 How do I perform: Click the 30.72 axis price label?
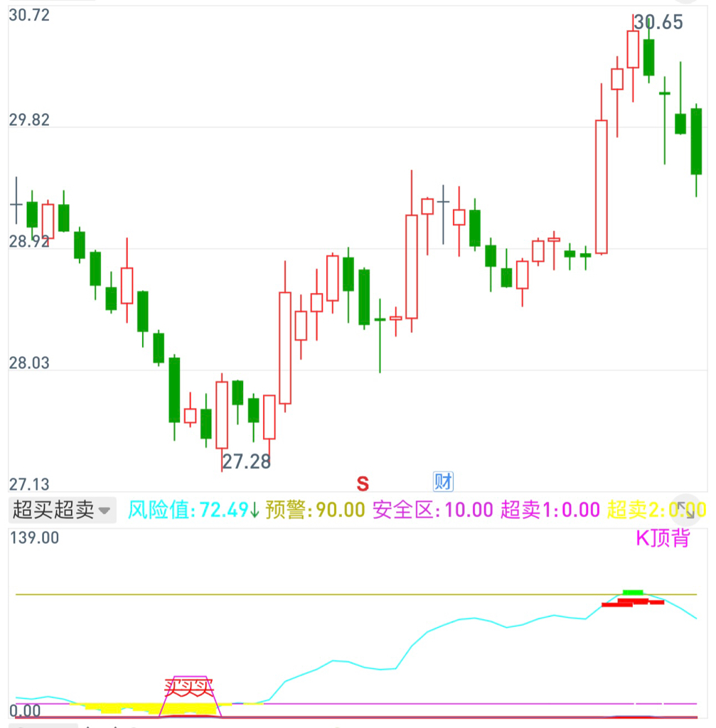coord(29,15)
